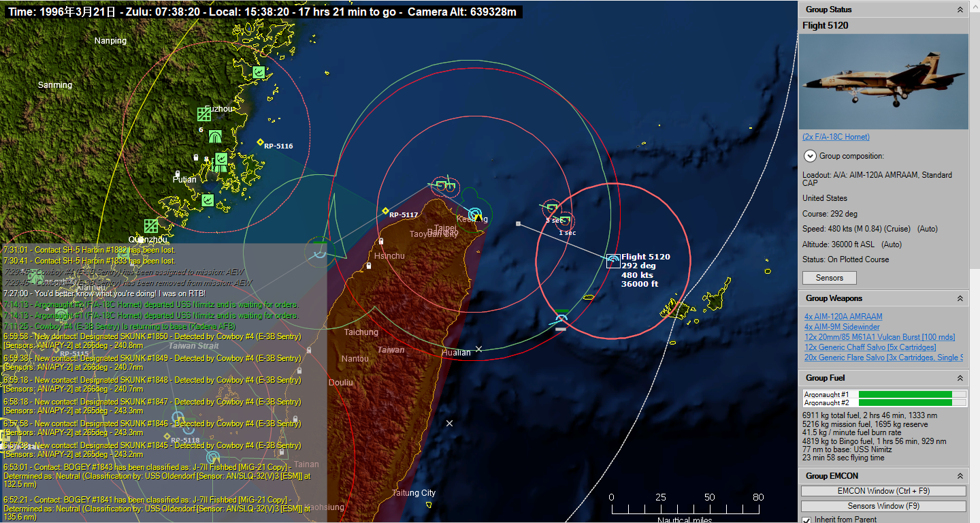Screen dimensions: 980x523
Task: Click the Argonaught #2 fuel bar
Action: (x=912, y=402)
